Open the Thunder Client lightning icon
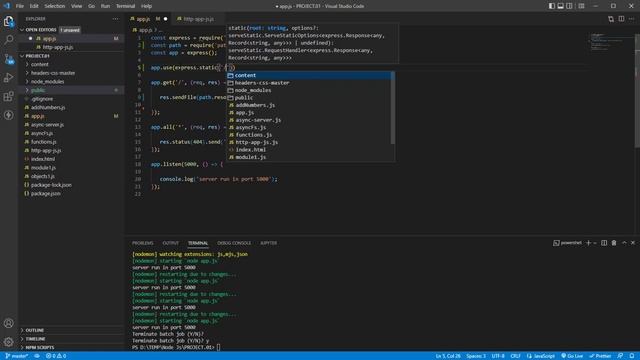 pos(9,115)
